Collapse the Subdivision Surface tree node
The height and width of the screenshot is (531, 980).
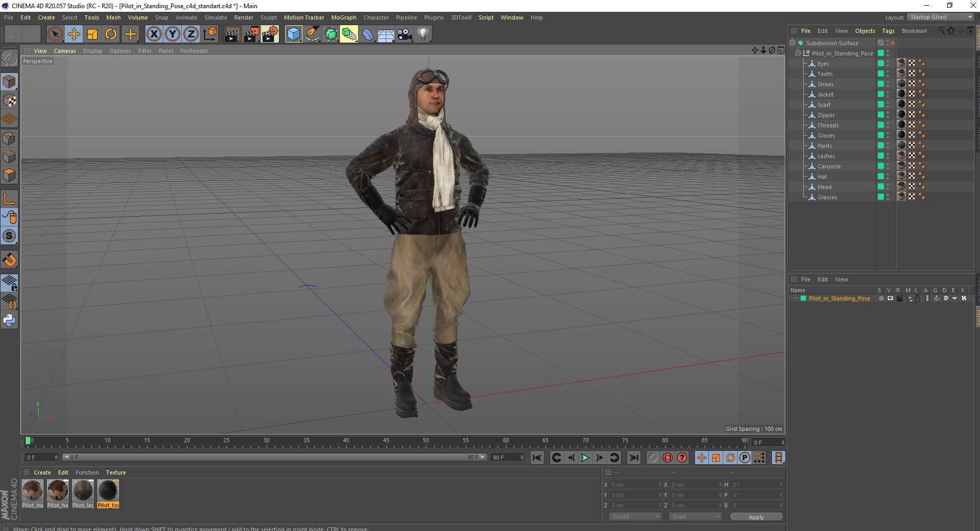(x=793, y=43)
